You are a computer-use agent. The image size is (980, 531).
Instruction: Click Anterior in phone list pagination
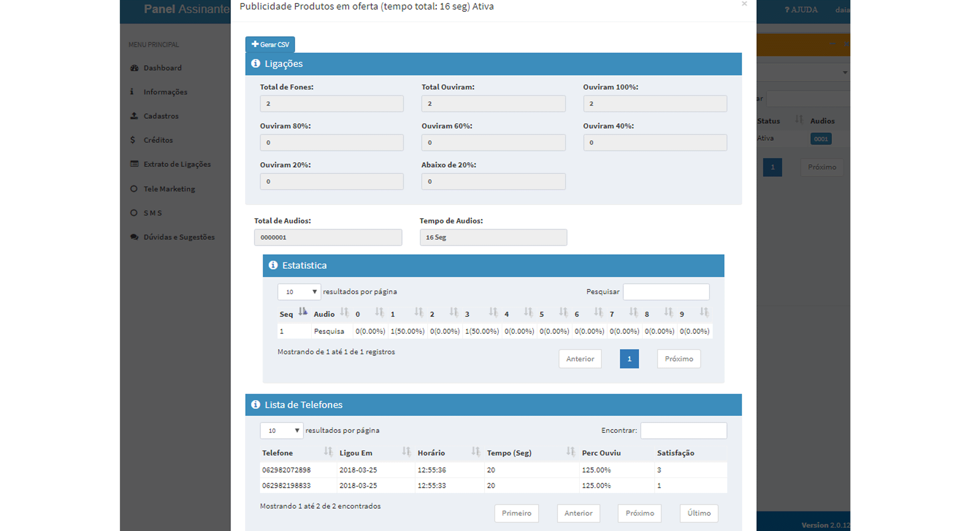(x=578, y=513)
